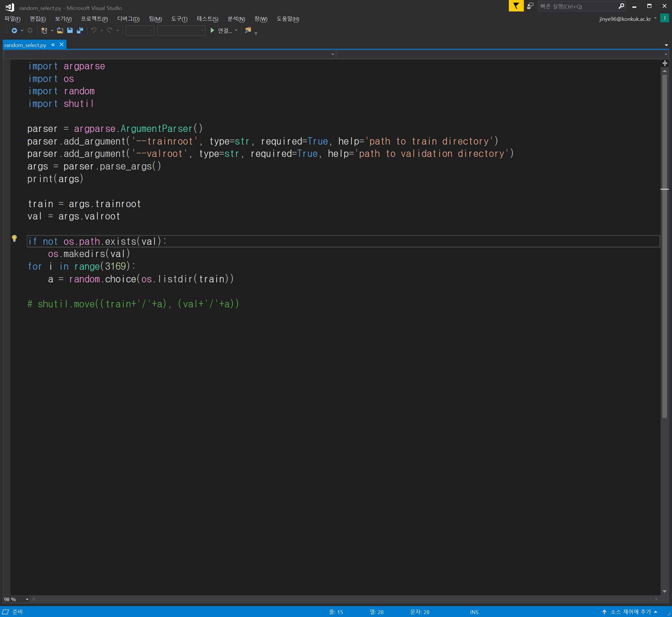
Task: Expand the 98 % zoom level dropdown
Action: click(x=27, y=599)
